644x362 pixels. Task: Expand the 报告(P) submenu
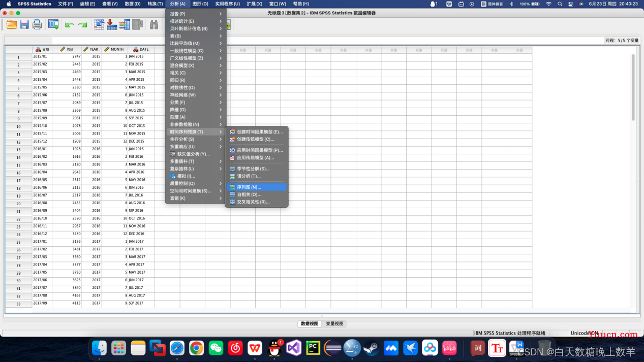(196, 14)
